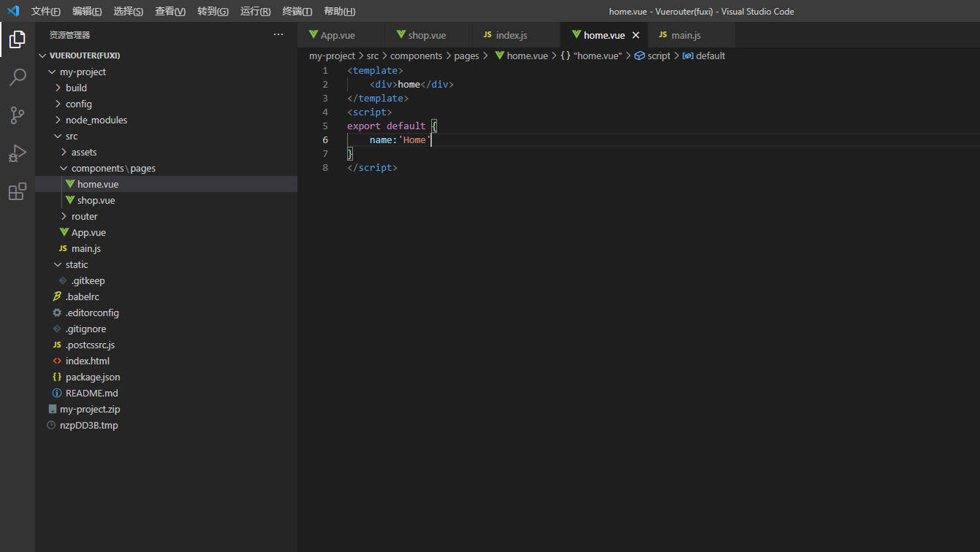This screenshot has height=552, width=980.
Task: Switch to the index.js editor tab
Action: pos(517,35)
